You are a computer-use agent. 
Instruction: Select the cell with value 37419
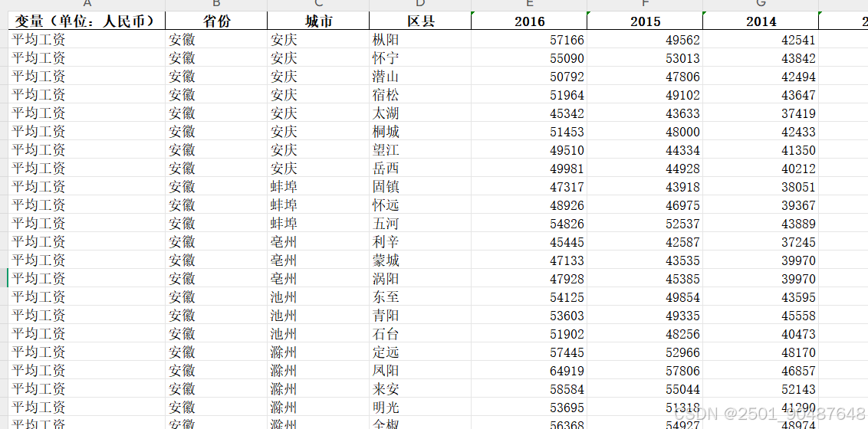pos(761,113)
